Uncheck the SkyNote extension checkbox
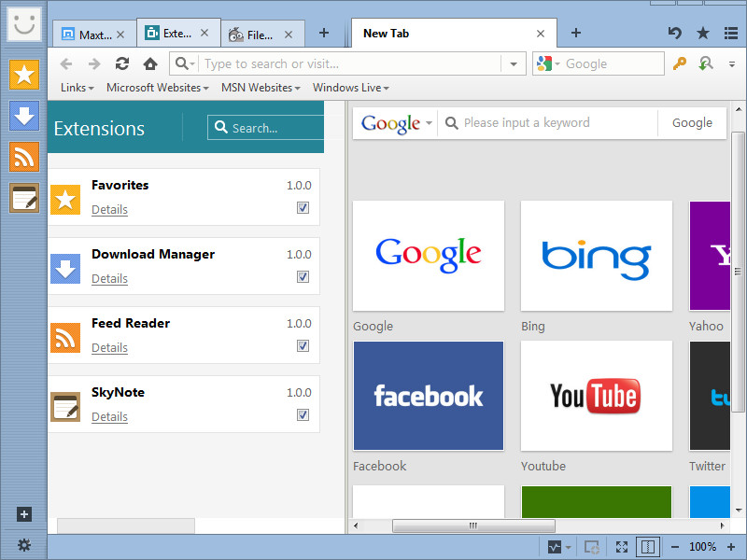The image size is (747, 560). coord(303,415)
